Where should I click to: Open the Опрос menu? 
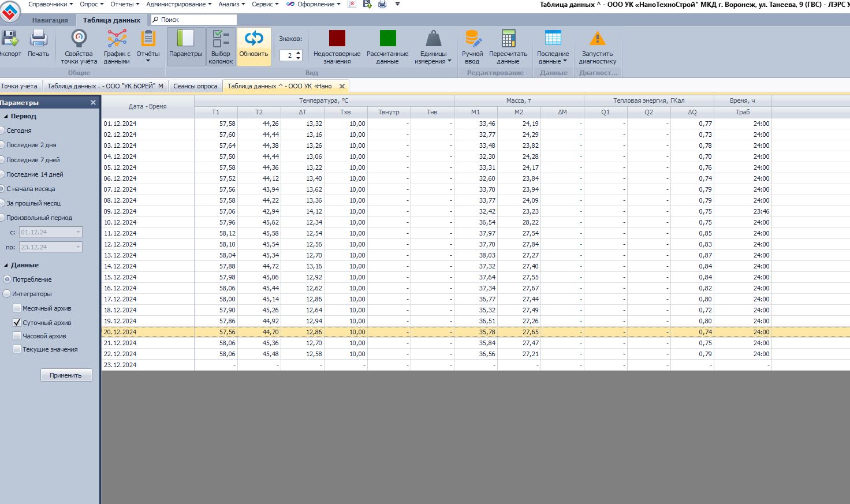91,4
